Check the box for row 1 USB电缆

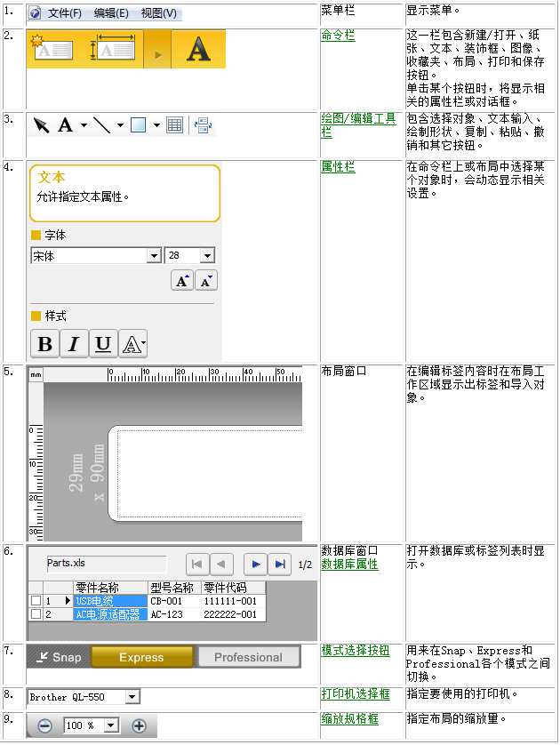[x=36, y=601]
